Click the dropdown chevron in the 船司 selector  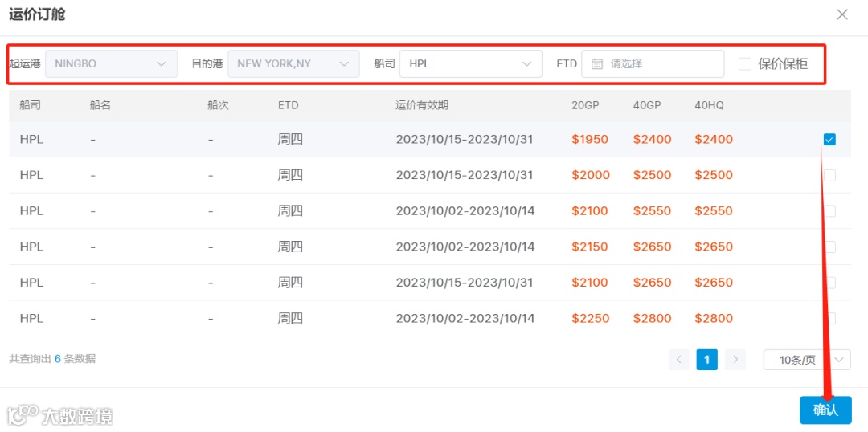pos(526,63)
